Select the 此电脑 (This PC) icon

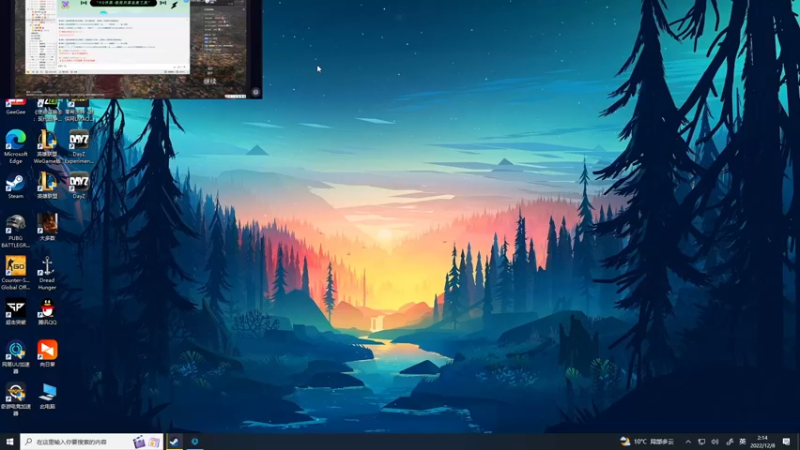[x=47, y=396]
